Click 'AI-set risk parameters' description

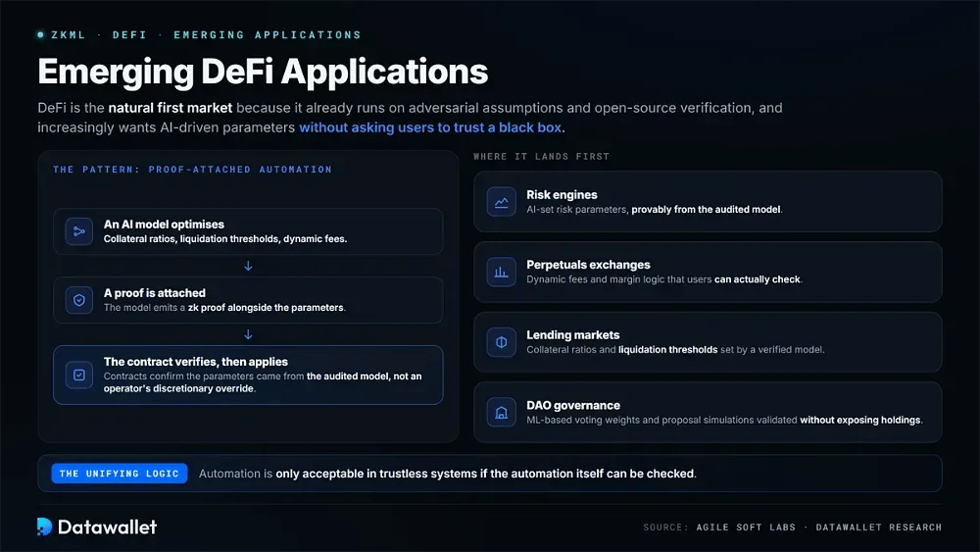(655, 210)
